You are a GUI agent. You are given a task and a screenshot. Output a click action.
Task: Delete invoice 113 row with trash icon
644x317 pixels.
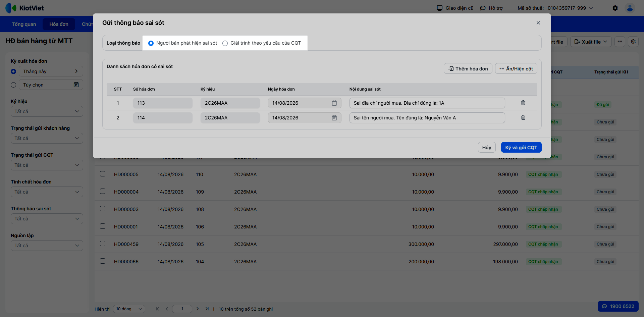[x=523, y=103]
